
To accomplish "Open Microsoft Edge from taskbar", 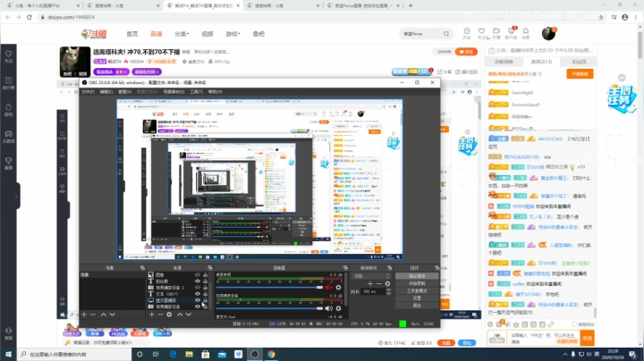I will point(173,354).
